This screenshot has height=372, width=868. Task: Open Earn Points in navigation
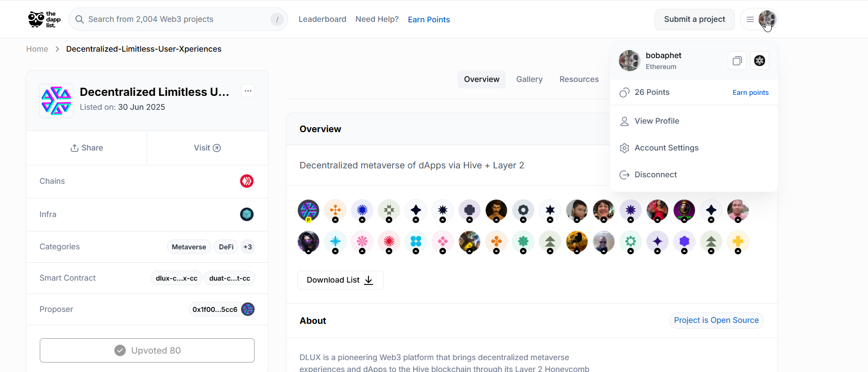(x=429, y=19)
